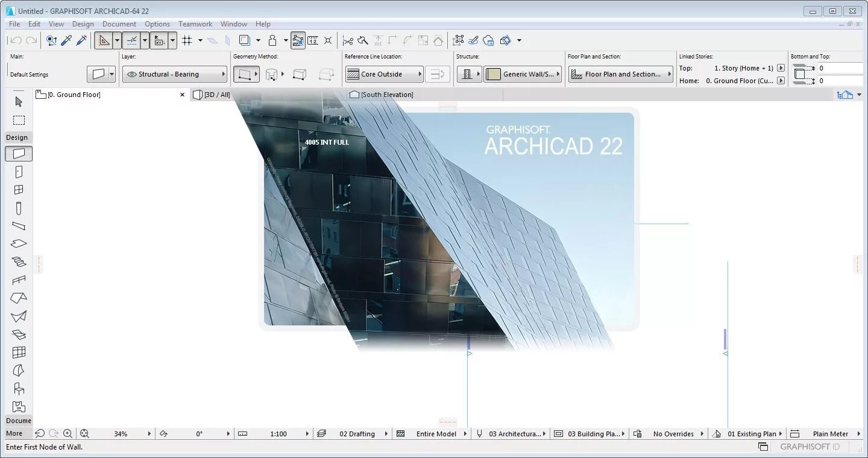Select the Marquee tool
This screenshot has height=458, width=868.
(x=19, y=120)
